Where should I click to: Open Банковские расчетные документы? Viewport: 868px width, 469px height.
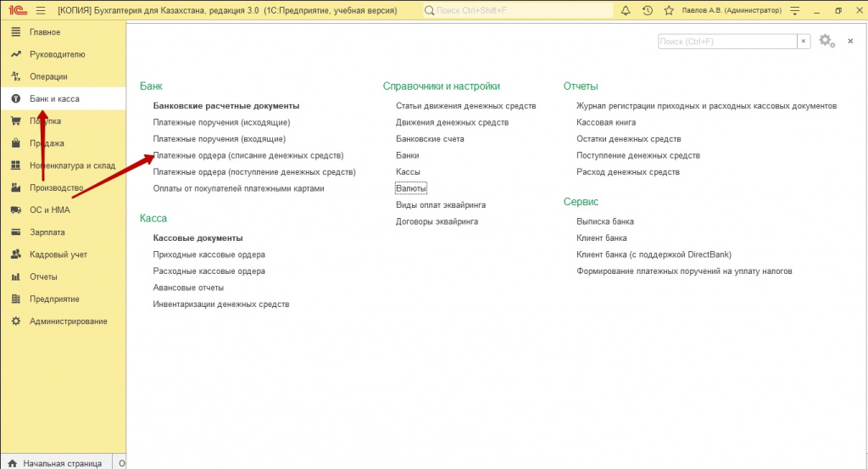click(225, 106)
